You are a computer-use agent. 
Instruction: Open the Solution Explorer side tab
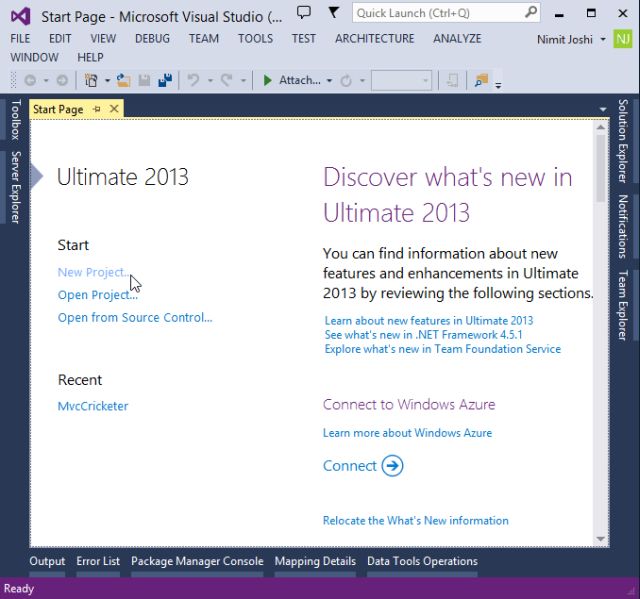(x=622, y=141)
